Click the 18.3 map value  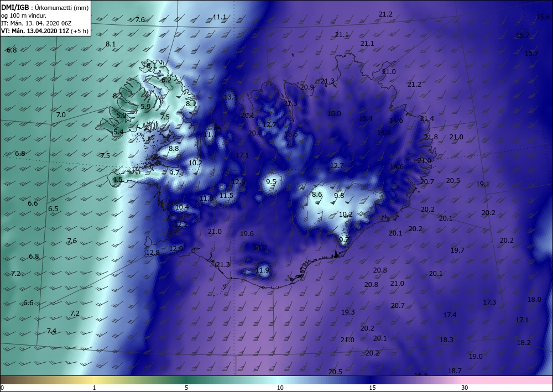[446, 340]
